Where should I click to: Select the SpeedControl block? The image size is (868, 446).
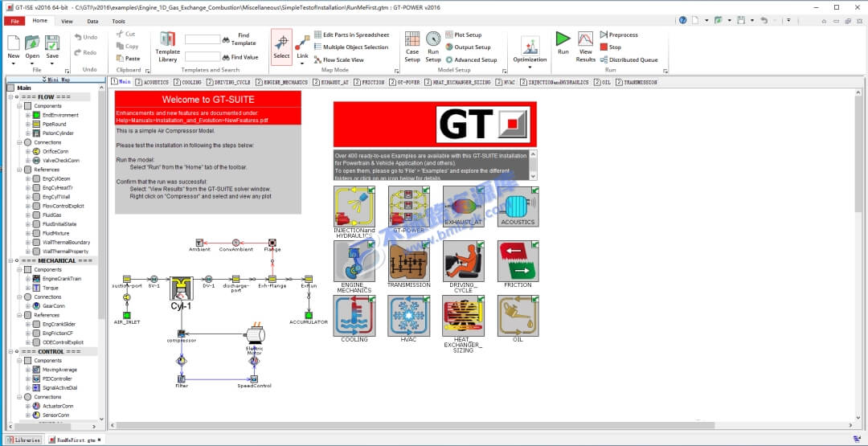tap(254, 379)
